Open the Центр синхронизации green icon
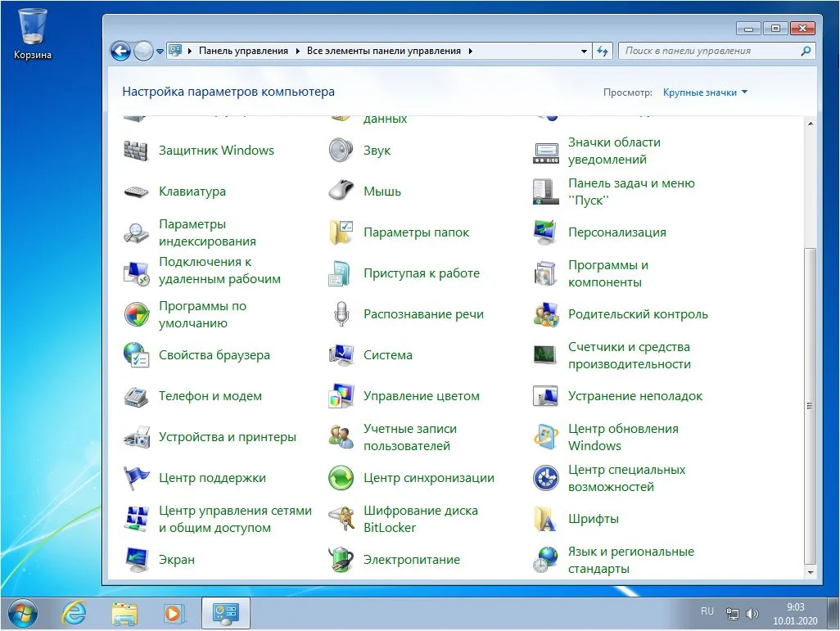Image resolution: width=840 pixels, height=631 pixels. click(341, 478)
